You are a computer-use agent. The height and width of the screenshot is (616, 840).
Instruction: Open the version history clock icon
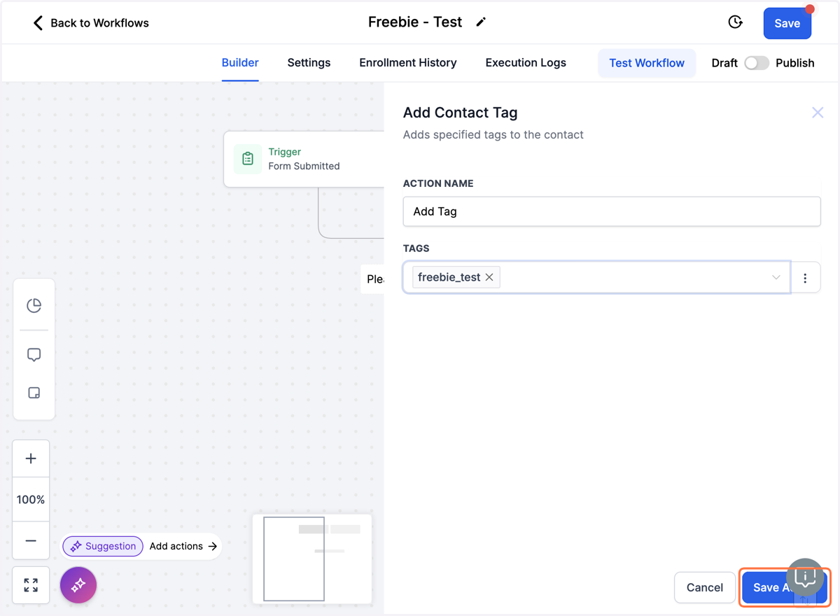point(735,22)
